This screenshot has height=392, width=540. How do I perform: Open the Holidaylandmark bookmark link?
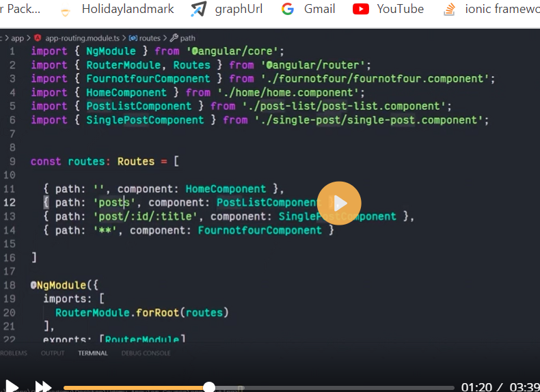coord(128,10)
